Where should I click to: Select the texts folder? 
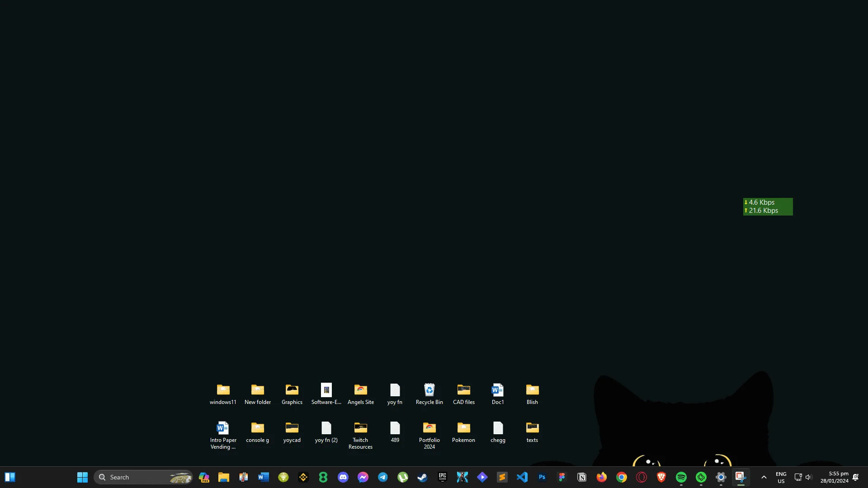(533, 432)
